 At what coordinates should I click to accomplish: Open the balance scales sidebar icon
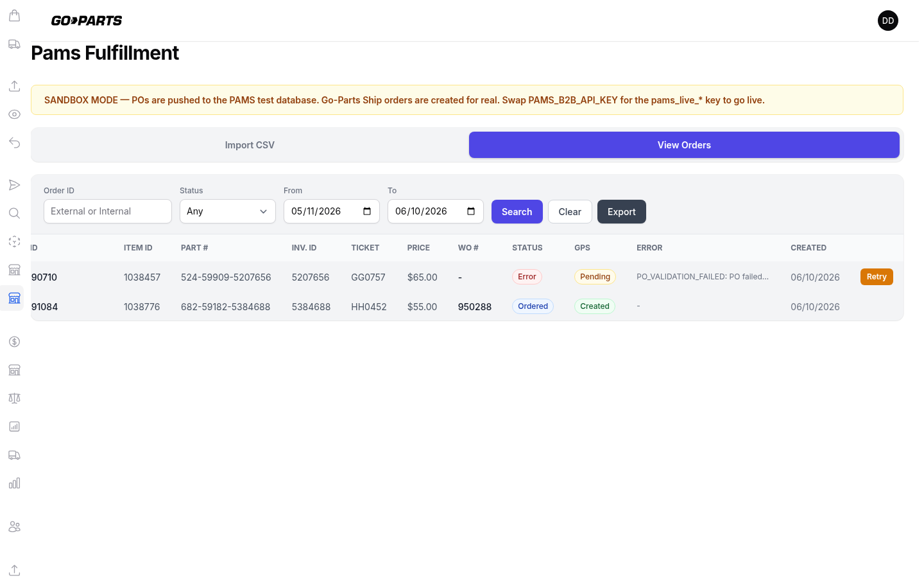(x=14, y=398)
